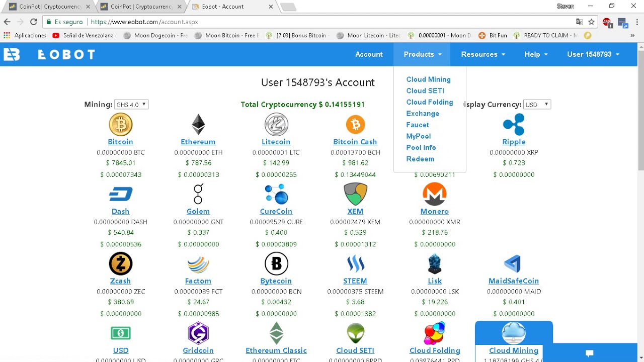
Task: Open Bit Fun bookmark
Action: pyautogui.click(x=493, y=36)
